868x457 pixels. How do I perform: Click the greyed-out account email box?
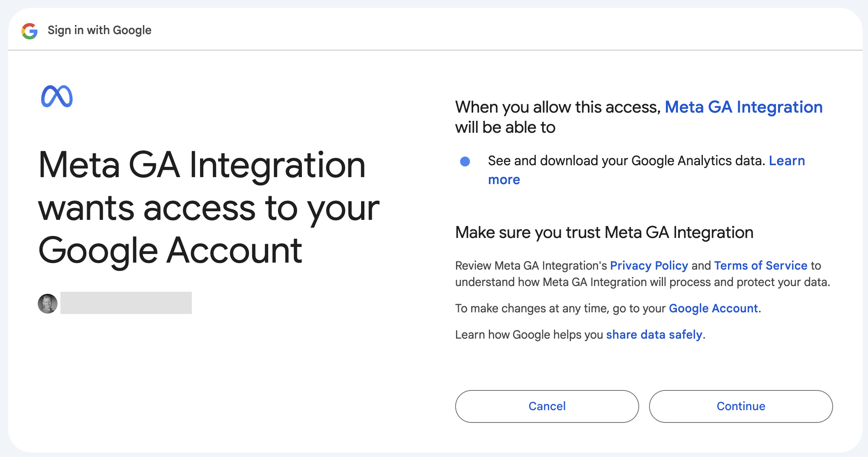click(x=126, y=303)
